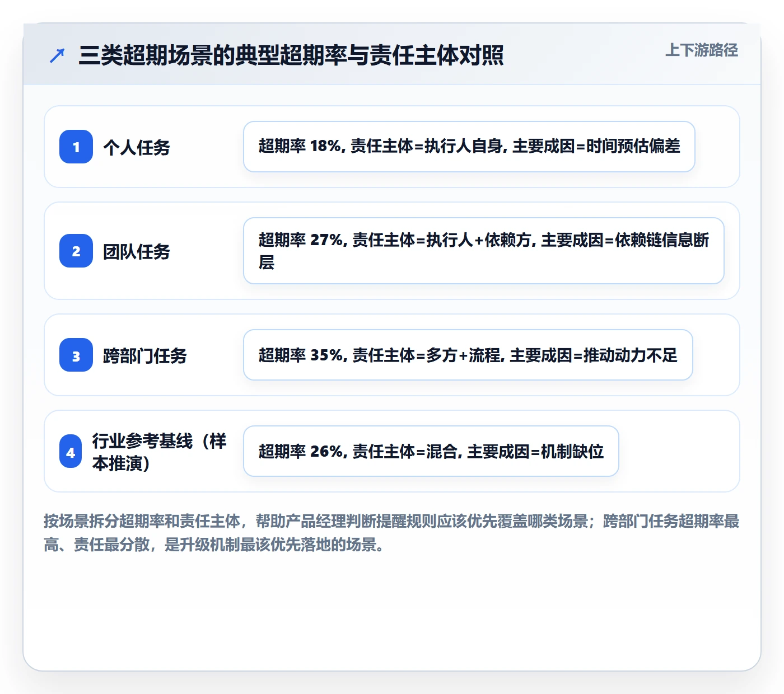Select the 上下游路径 label in the header

702,50
